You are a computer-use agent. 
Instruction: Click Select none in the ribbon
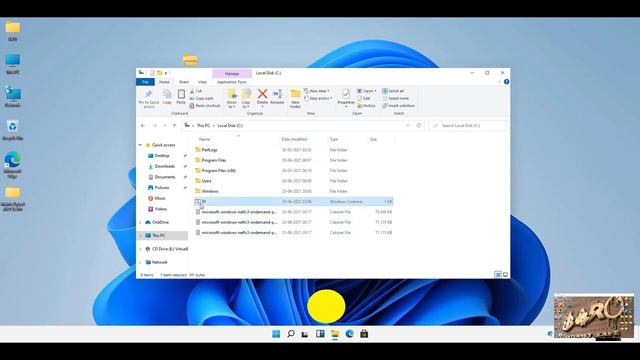pos(395,98)
